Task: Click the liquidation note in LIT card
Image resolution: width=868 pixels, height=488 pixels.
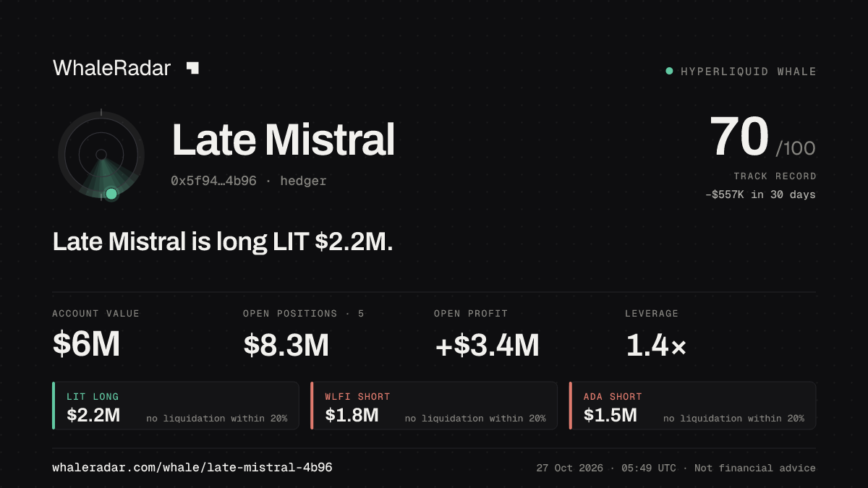Action: (x=216, y=419)
